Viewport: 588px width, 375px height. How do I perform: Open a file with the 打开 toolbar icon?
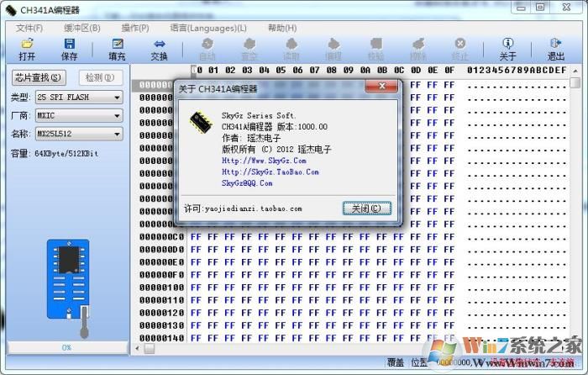tap(27, 49)
